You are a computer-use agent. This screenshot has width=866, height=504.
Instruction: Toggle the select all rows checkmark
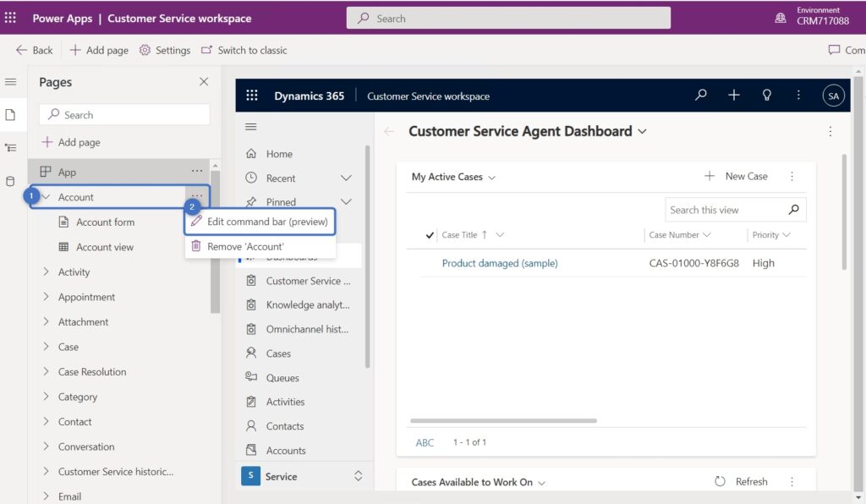[430, 235]
